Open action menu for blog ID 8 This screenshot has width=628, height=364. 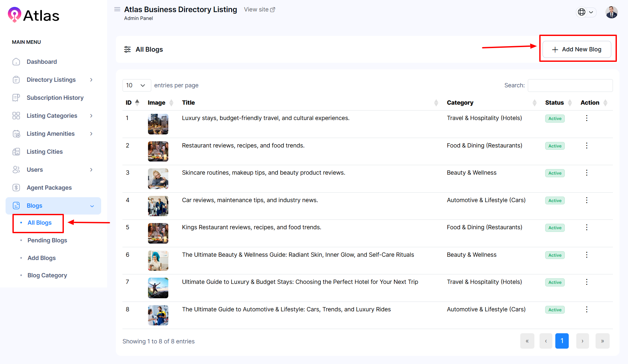coord(586,309)
